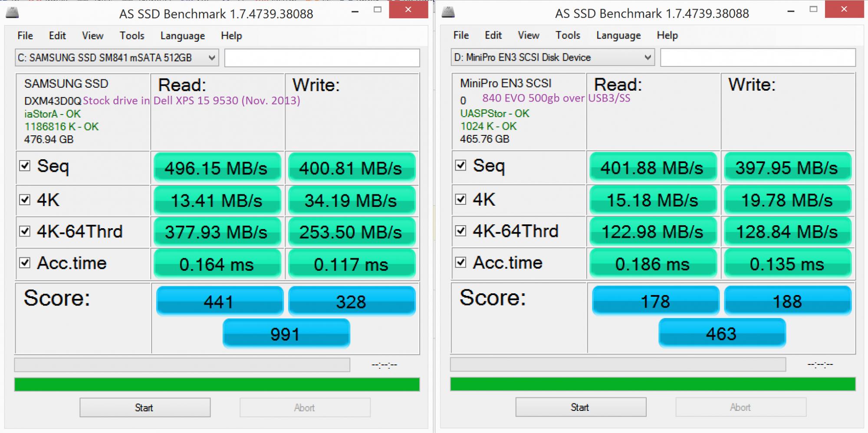This screenshot has width=868, height=433.
Task: Close the left AS SSD window
Action: click(408, 10)
